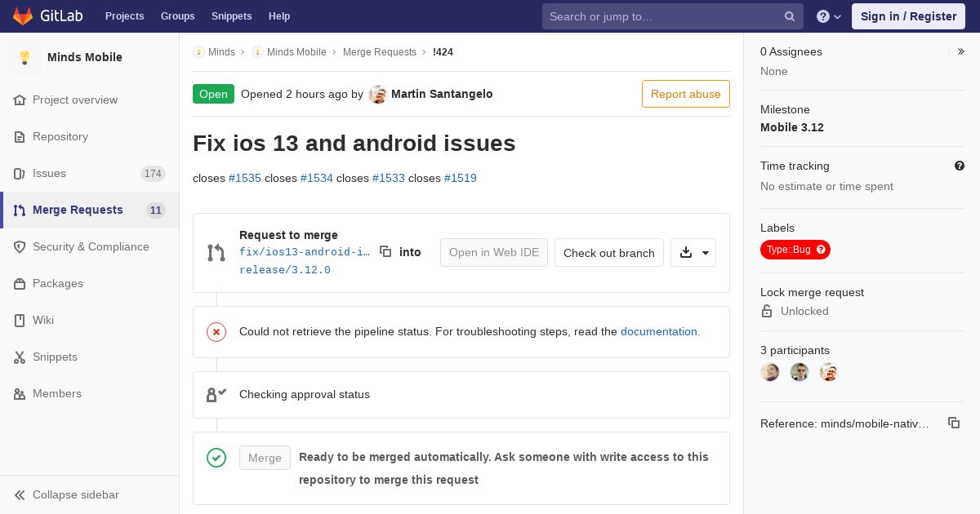Click the Type::Bug label help icon
The image size is (980, 514).
coord(822,250)
